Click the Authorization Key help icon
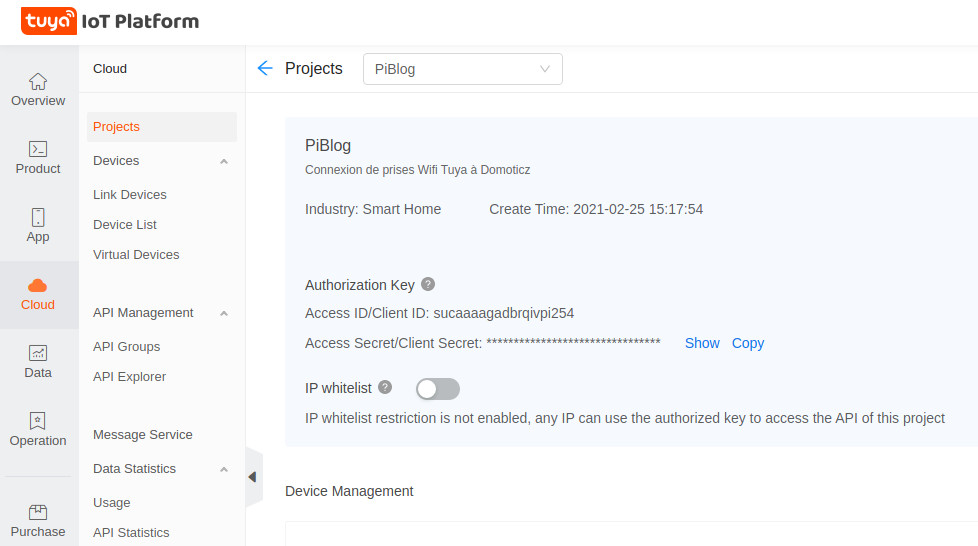This screenshot has width=978, height=546. coord(428,284)
